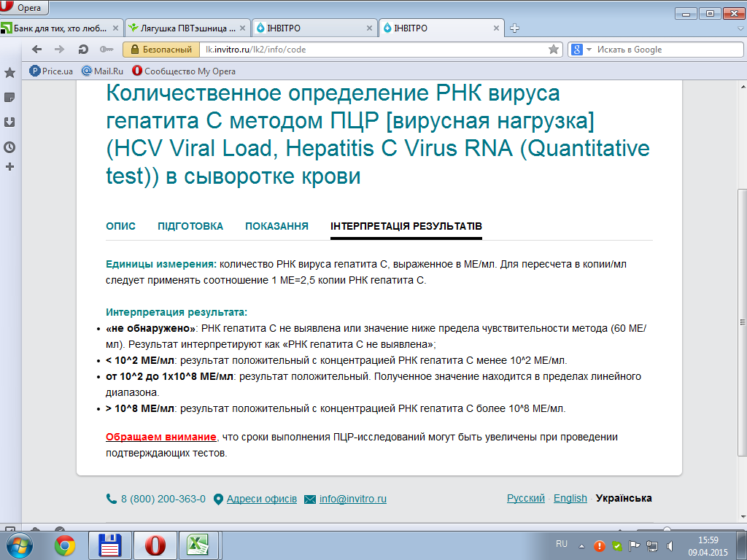
Task: Switch to the 'Банк для тих, хто люб...' tab
Action: [60, 28]
